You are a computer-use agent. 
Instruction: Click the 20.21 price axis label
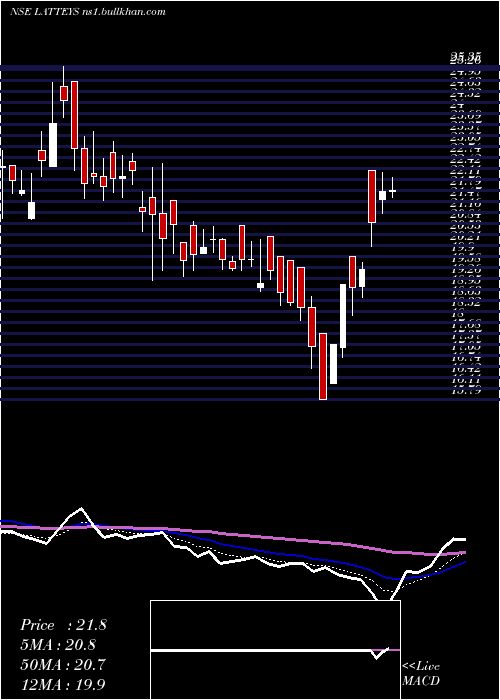tap(465, 237)
